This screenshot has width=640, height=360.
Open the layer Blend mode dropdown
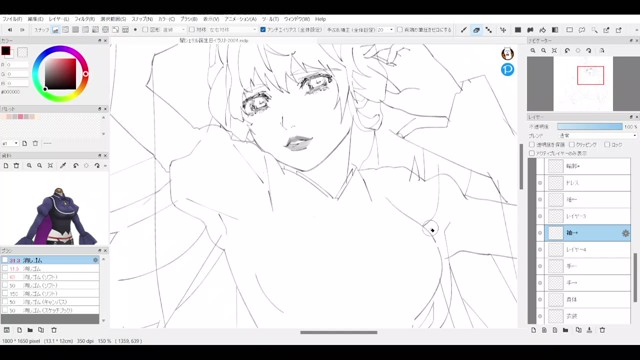pos(597,136)
